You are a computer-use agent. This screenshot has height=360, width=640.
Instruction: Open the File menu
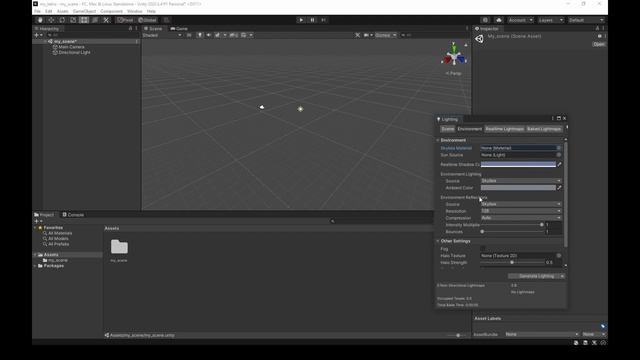(38, 11)
